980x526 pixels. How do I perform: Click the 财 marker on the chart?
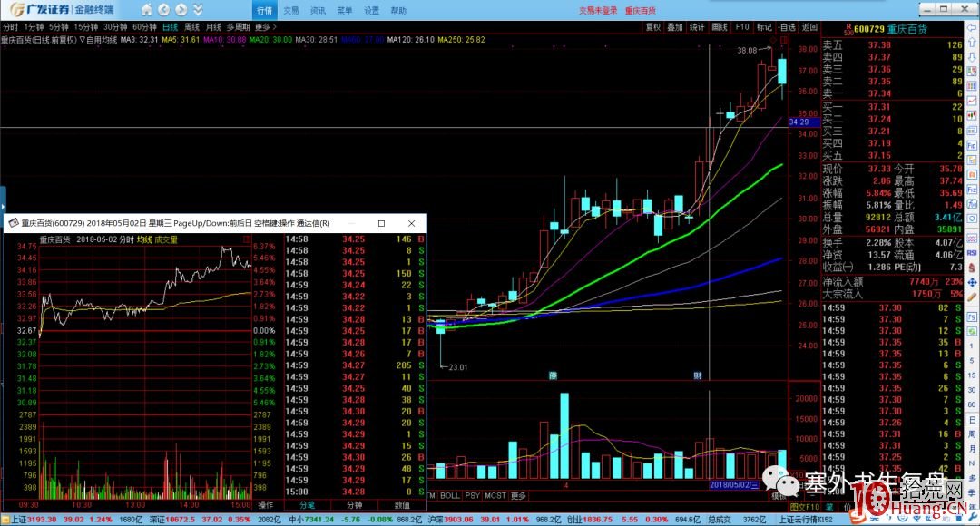pos(698,375)
